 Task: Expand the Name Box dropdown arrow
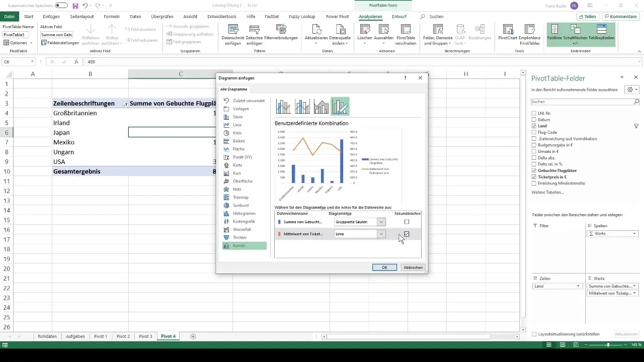click(x=32, y=62)
